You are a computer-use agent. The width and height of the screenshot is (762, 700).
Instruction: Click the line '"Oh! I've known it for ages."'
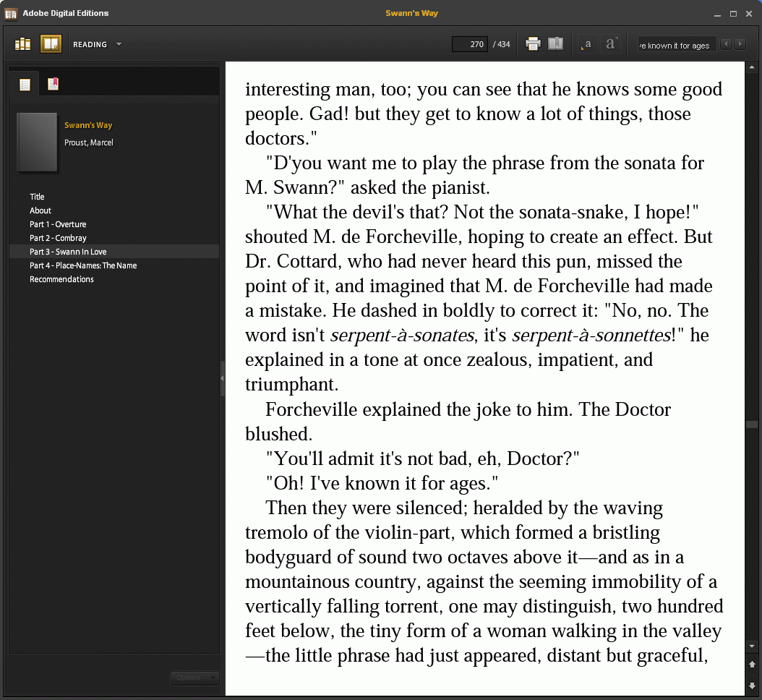pyautogui.click(x=382, y=483)
